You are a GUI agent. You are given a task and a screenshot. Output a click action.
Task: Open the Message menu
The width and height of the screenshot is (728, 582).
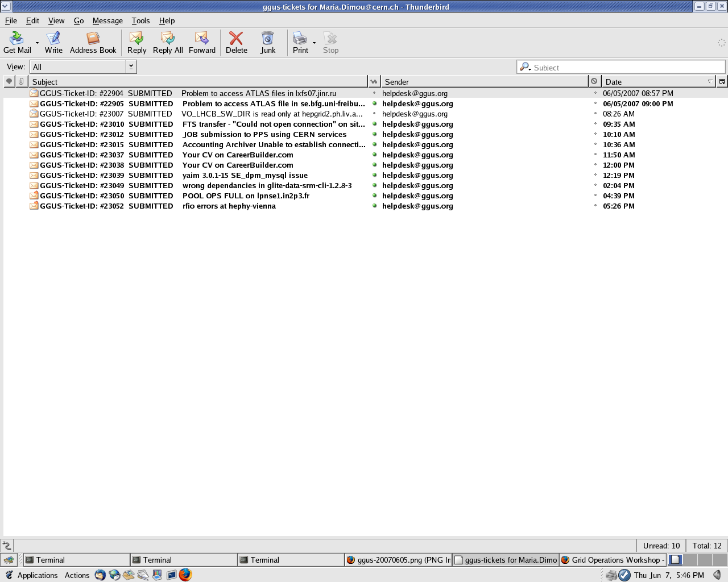[x=107, y=20]
